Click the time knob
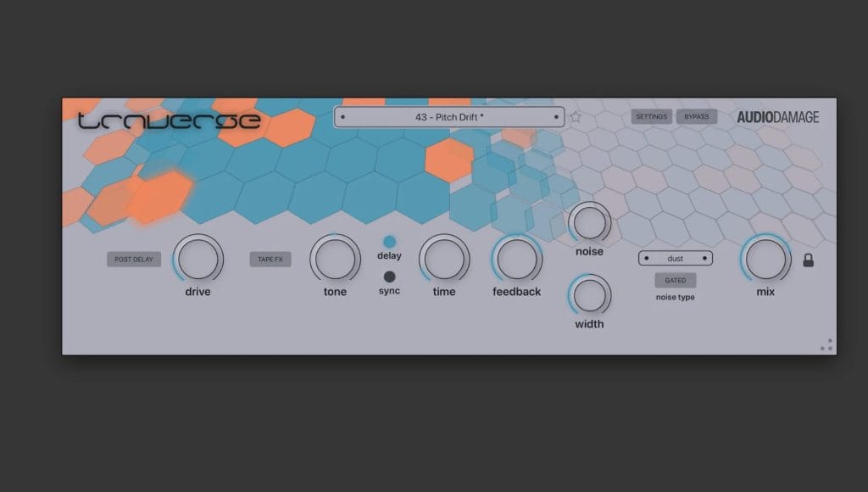The height and width of the screenshot is (492, 868). (x=444, y=260)
